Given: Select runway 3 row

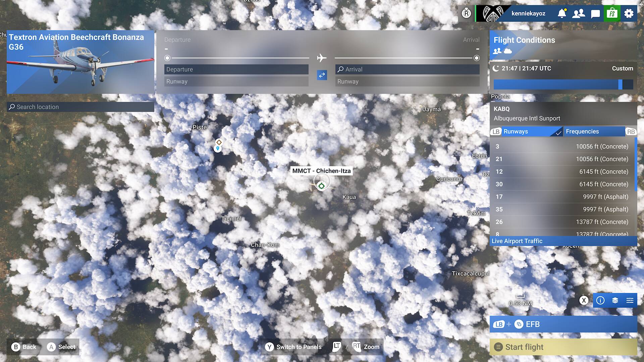Looking at the screenshot, I should pos(562,146).
